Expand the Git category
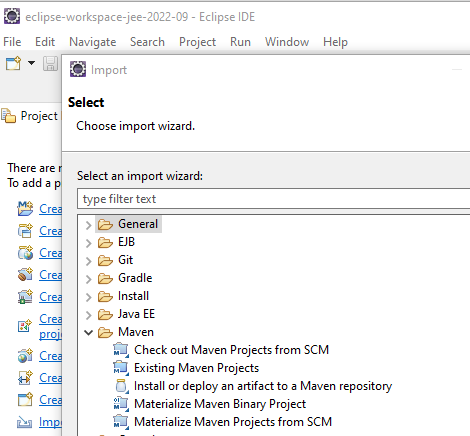This screenshot has height=436, width=470. pos(88,261)
